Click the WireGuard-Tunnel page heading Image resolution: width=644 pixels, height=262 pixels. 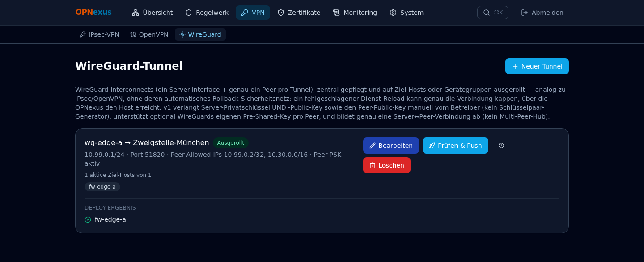129,66
